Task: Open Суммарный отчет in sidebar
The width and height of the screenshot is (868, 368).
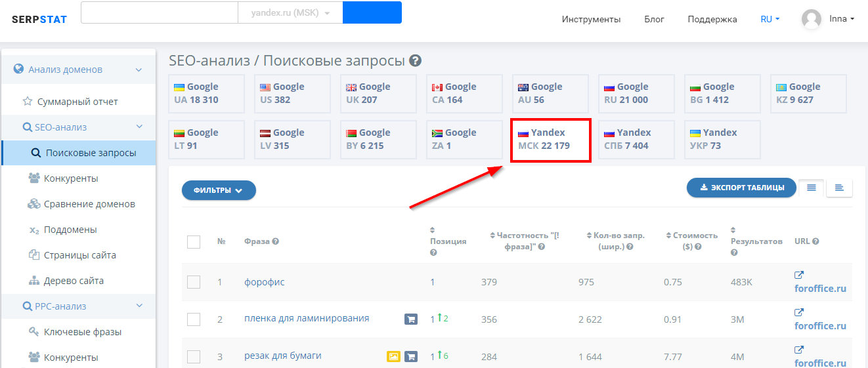Action: (x=78, y=102)
